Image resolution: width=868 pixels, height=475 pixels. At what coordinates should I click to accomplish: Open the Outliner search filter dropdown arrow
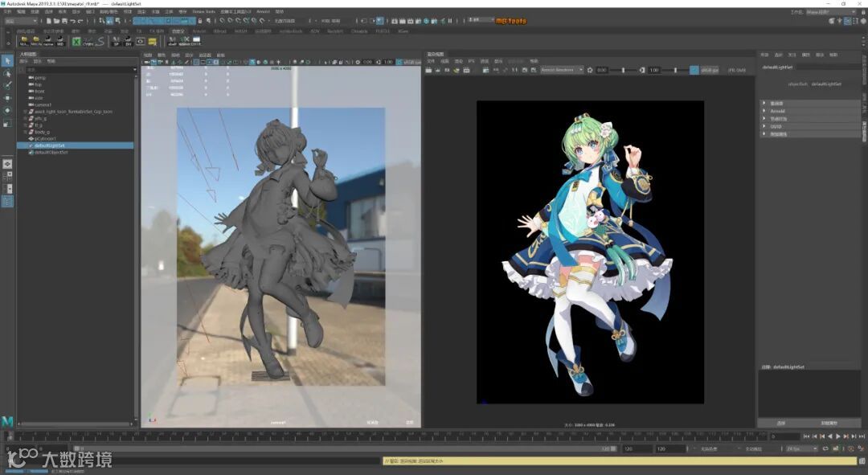click(134, 70)
